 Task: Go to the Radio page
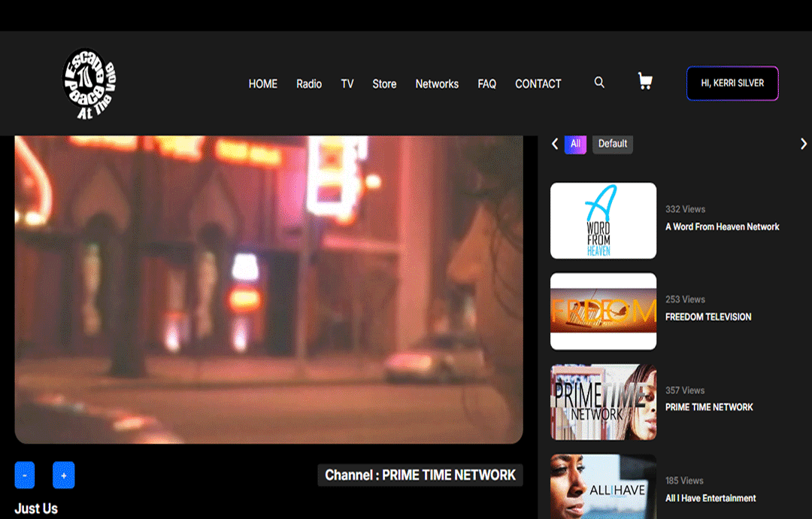(309, 84)
